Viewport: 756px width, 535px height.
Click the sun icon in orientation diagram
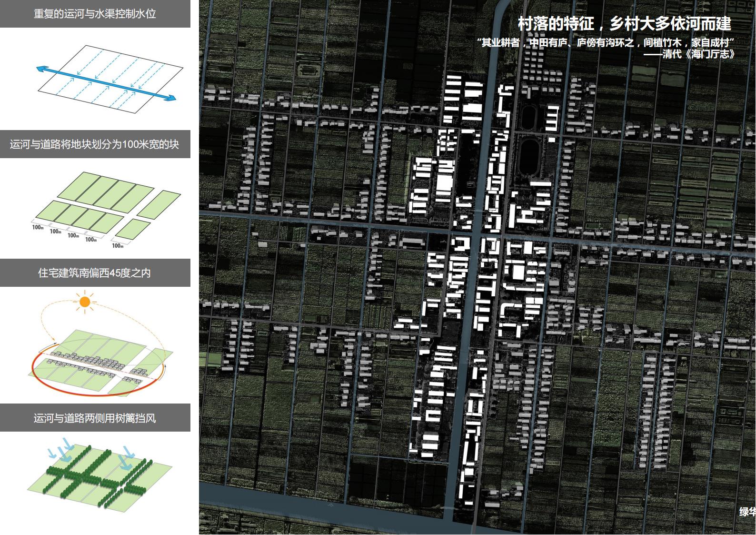tap(85, 302)
